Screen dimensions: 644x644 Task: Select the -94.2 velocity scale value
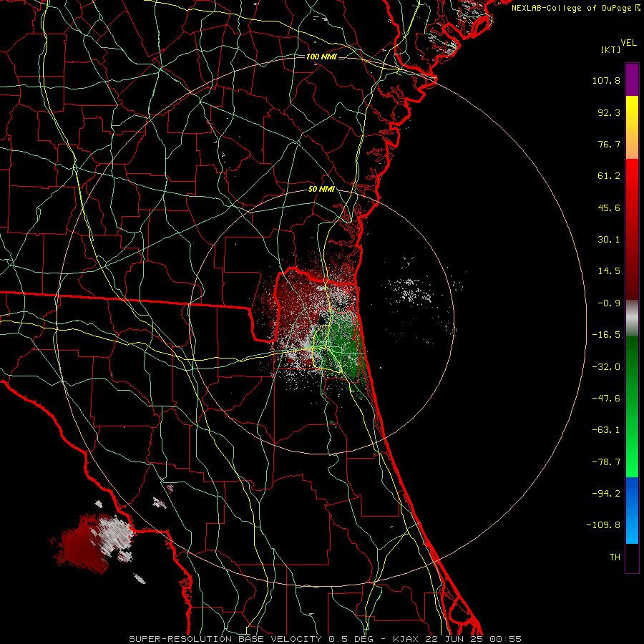point(606,493)
